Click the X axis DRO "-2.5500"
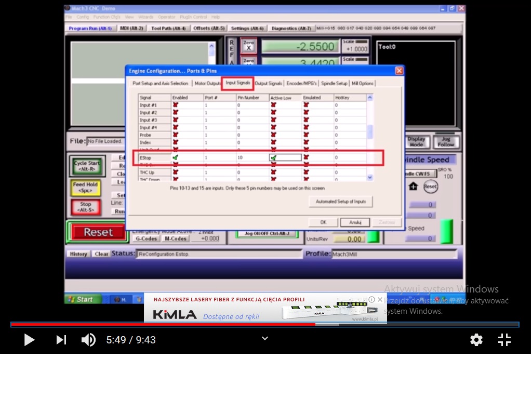 300,46
